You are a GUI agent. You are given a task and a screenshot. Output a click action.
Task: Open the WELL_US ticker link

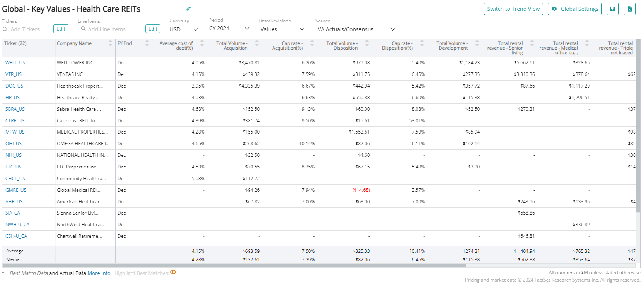(x=15, y=63)
